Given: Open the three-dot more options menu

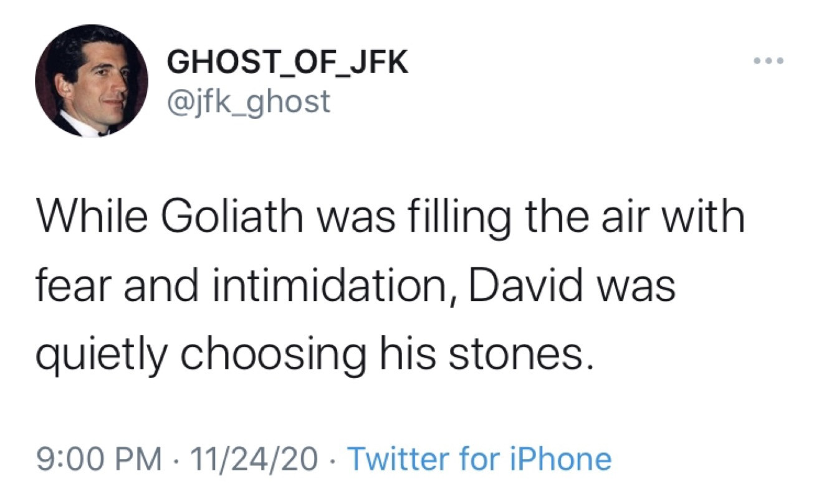Looking at the screenshot, I should coord(765,62).
